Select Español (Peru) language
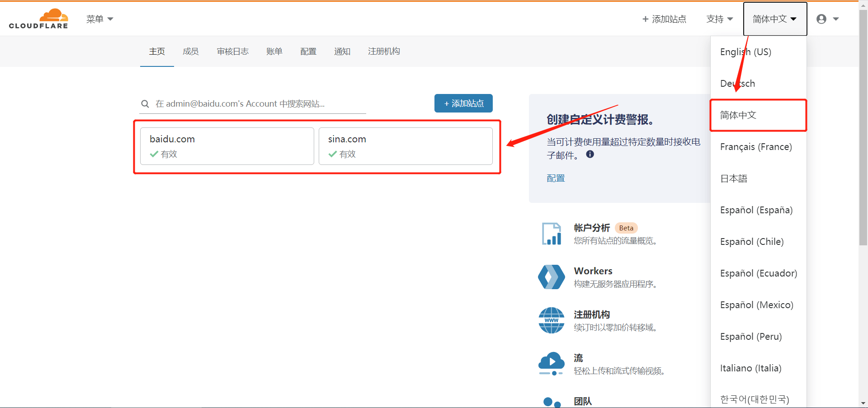The image size is (868, 408). pyautogui.click(x=759, y=337)
